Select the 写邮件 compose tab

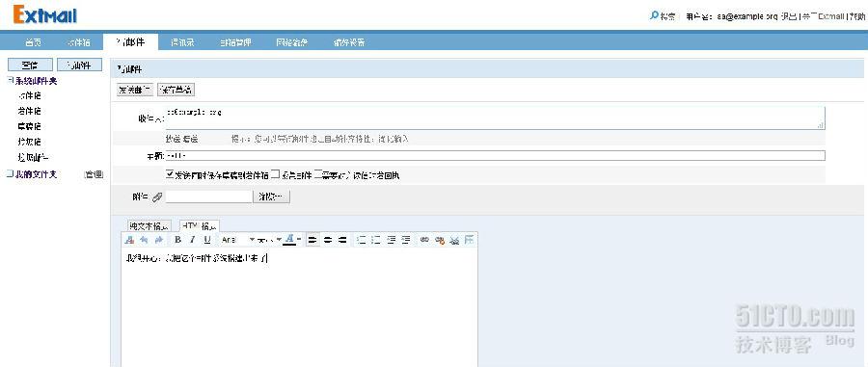point(130,42)
